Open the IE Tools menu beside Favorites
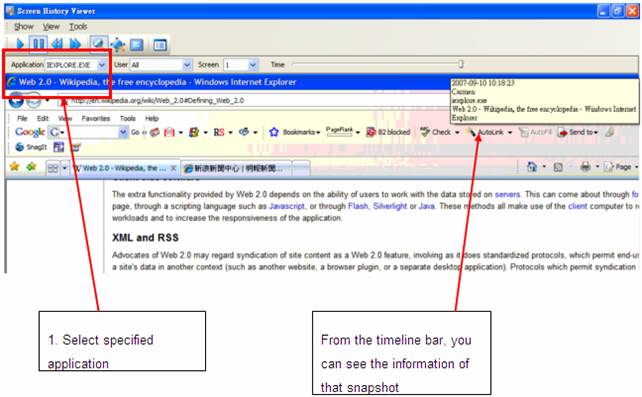The image size is (642, 397). 127,118
